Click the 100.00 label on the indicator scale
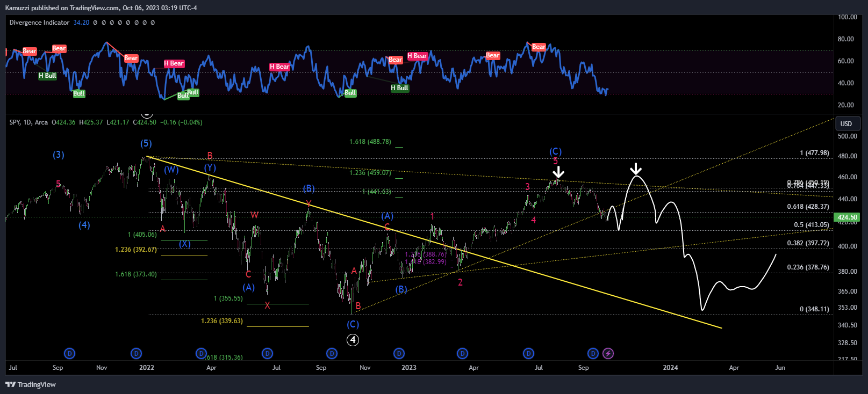This screenshot has height=394, width=868. coord(848,17)
